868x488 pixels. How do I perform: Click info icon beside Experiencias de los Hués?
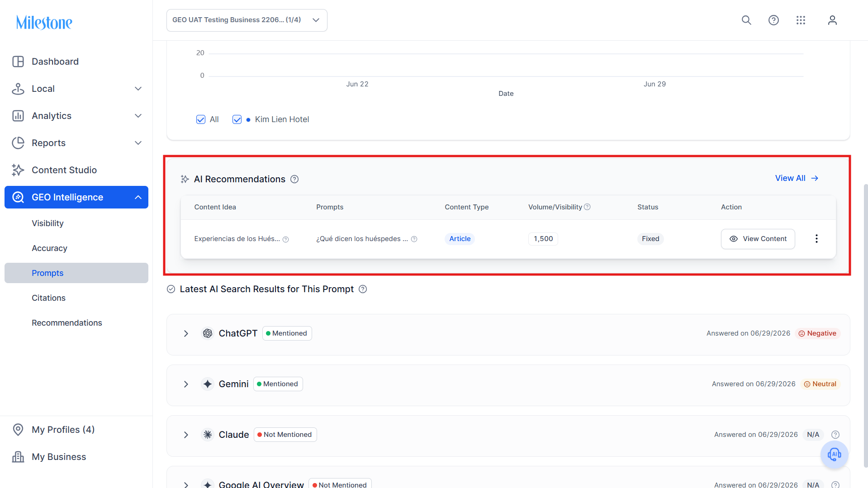pos(285,239)
